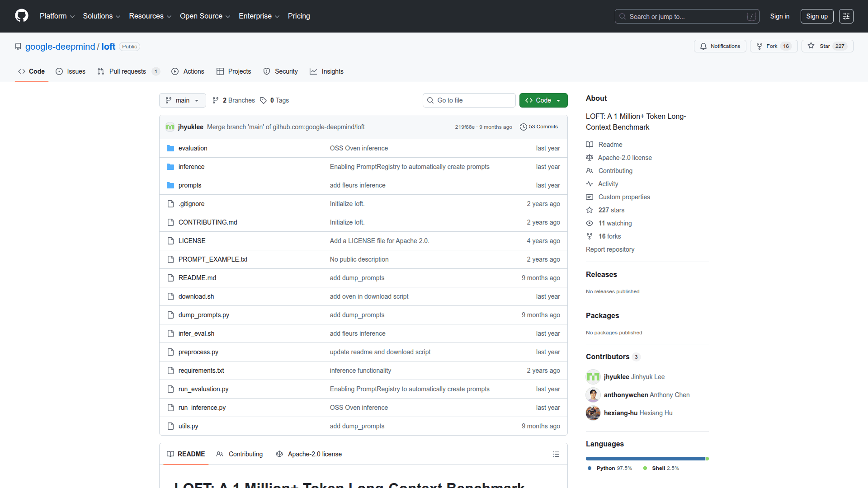Image resolution: width=868 pixels, height=488 pixels.
Task: Open the Notifications bell button
Action: tap(720, 46)
